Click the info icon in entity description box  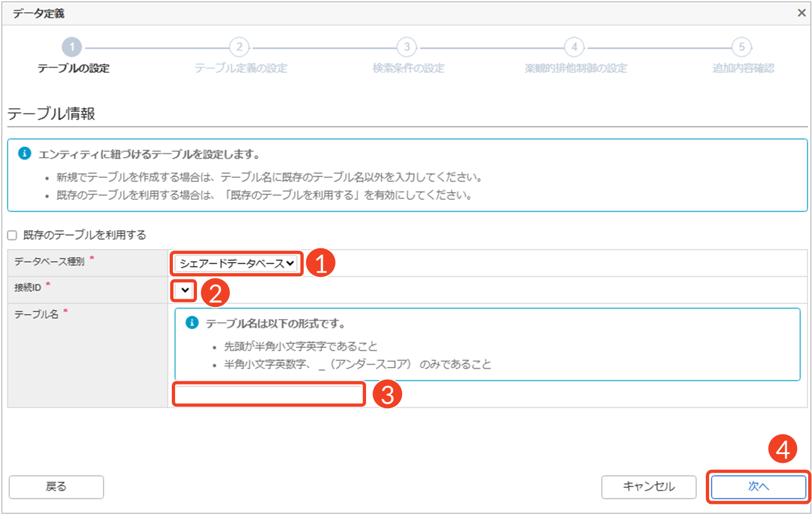tap(25, 154)
